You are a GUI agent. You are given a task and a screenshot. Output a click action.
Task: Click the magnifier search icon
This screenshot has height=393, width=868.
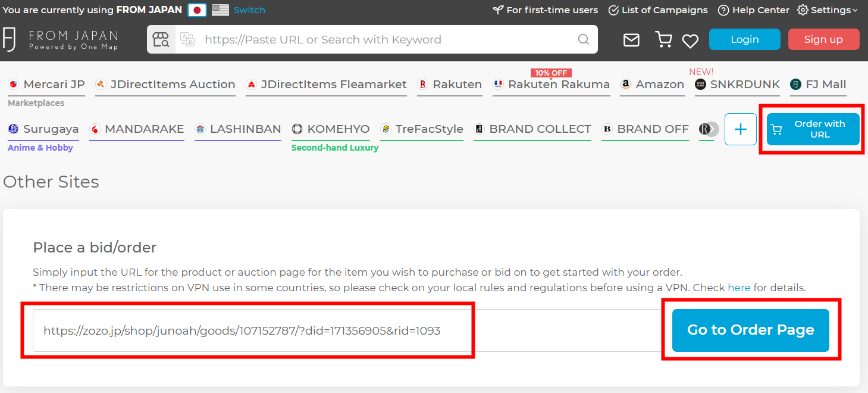[584, 40]
